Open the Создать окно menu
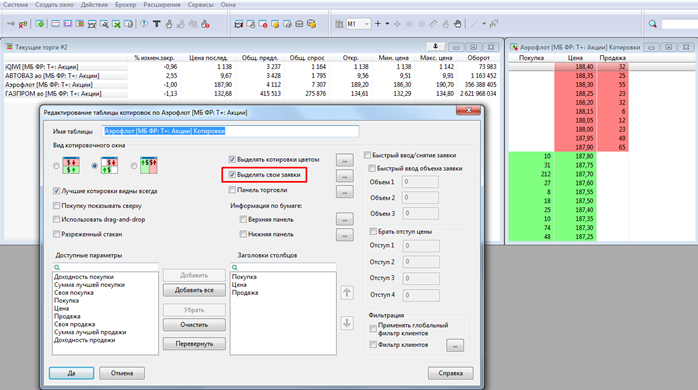 tap(54, 4)
